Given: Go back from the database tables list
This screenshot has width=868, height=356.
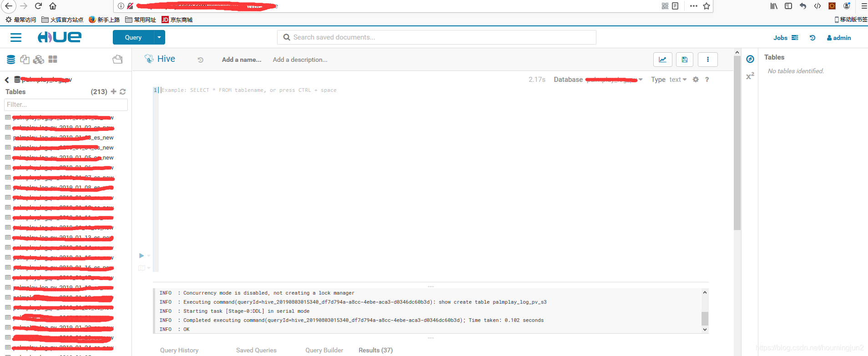Looking at the screenshot, I should (7, 80).
